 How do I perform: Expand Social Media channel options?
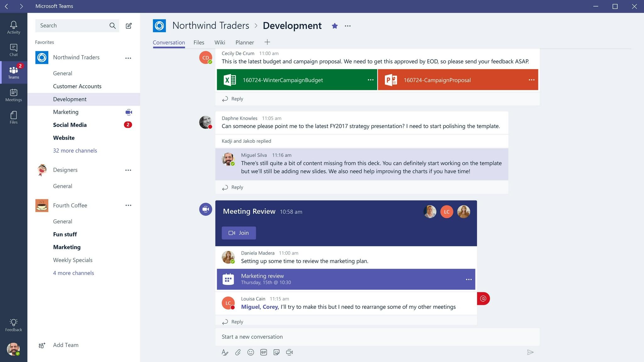128,125
